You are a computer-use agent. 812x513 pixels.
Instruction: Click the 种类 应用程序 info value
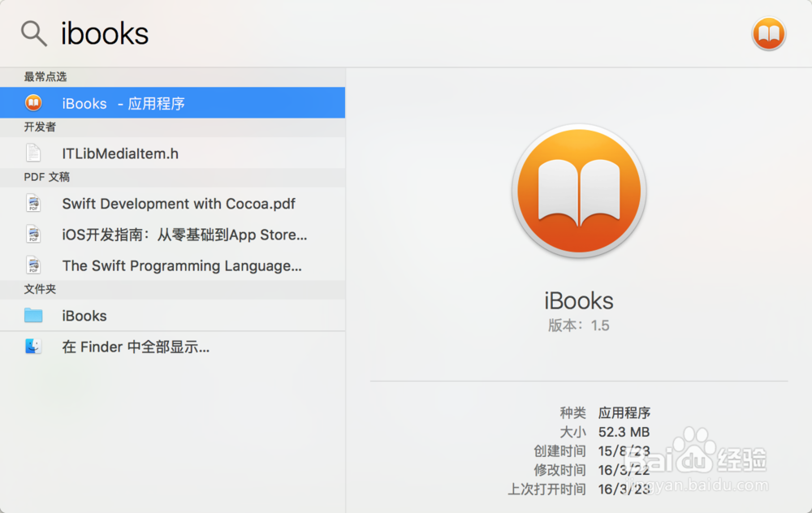click(x=624, y=412)
